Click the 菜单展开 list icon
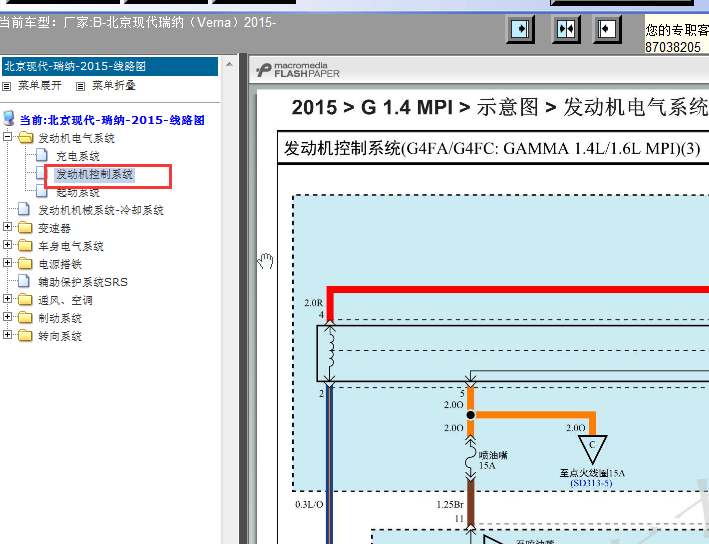The width and height of the screenshot is (709, 544). click(x=7, y=86)
